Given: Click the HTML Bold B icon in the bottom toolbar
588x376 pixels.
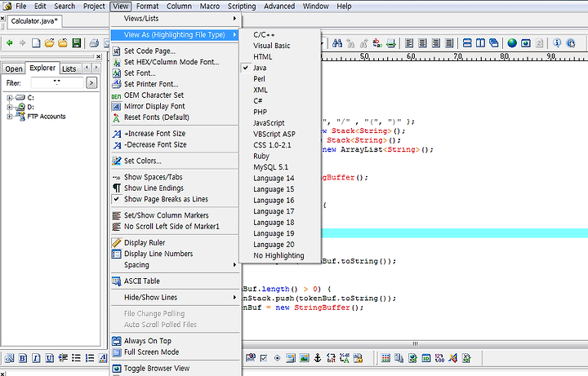Looking at the screenshot, I should 23,358.
